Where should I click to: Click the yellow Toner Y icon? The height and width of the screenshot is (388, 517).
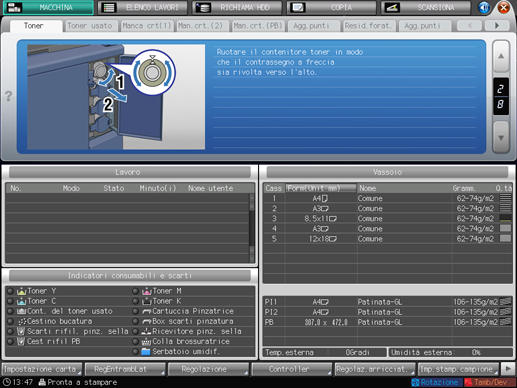21,291
